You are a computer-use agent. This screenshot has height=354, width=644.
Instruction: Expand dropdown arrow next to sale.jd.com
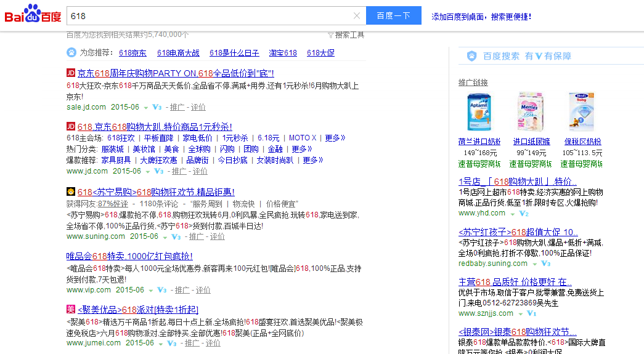pyautogui.click(x=146, y=108)
